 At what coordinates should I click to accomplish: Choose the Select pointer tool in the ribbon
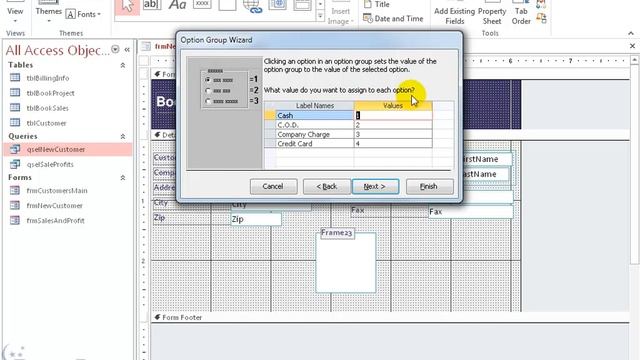[127, 7]
